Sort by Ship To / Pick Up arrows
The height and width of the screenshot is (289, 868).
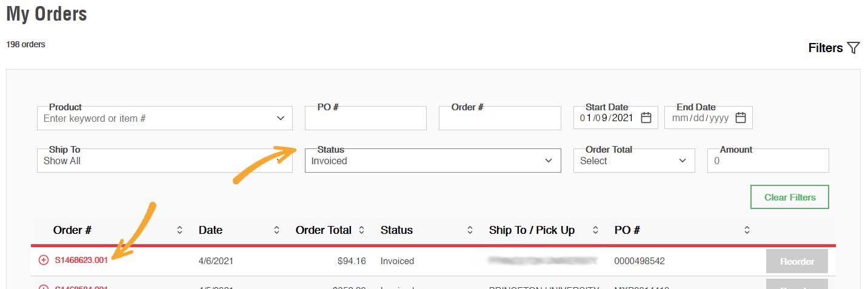(x=595, y=230)
